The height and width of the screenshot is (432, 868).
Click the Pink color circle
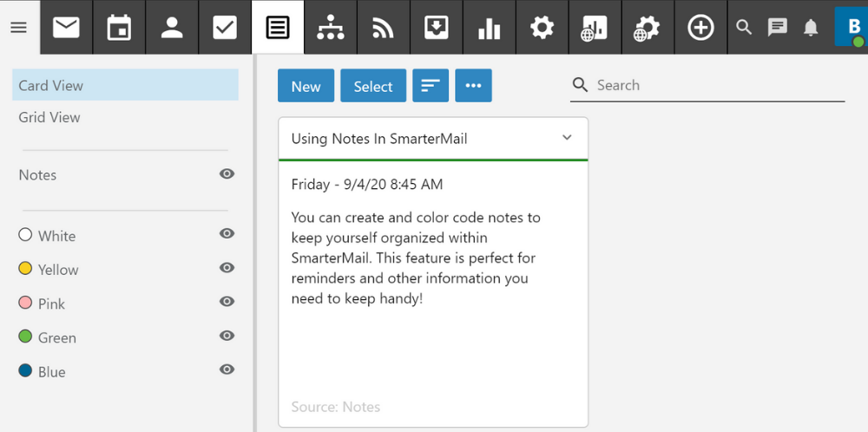coord(25,303)
